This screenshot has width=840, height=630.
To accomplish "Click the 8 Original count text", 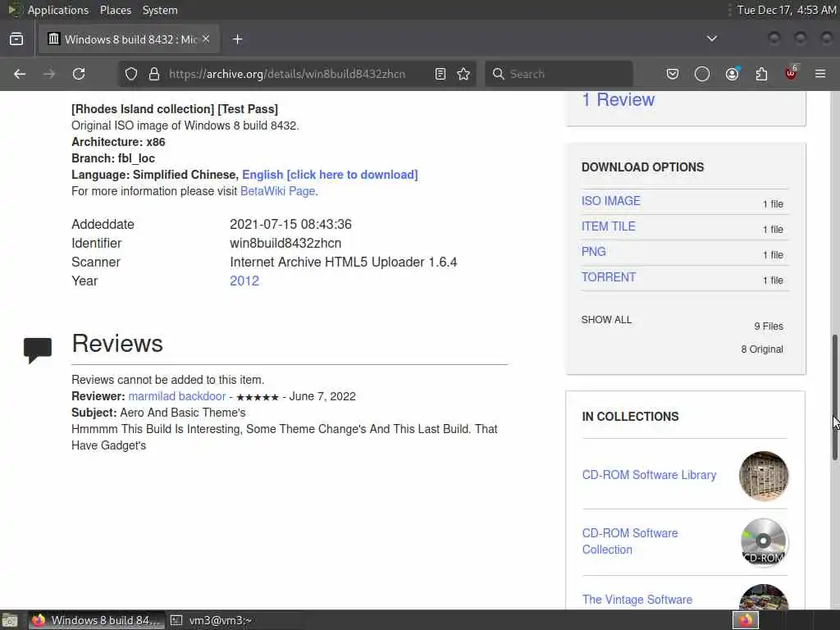I will pyautogui.click(x=762, y=349).
